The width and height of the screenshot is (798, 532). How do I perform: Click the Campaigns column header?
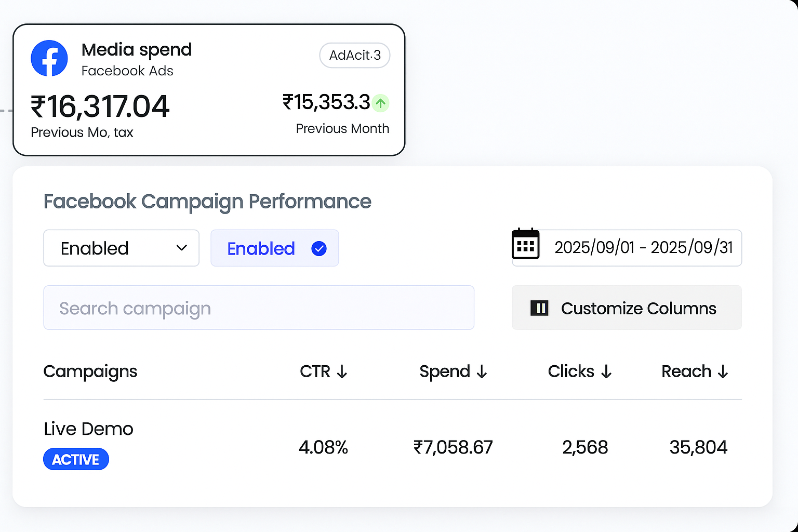90,371
